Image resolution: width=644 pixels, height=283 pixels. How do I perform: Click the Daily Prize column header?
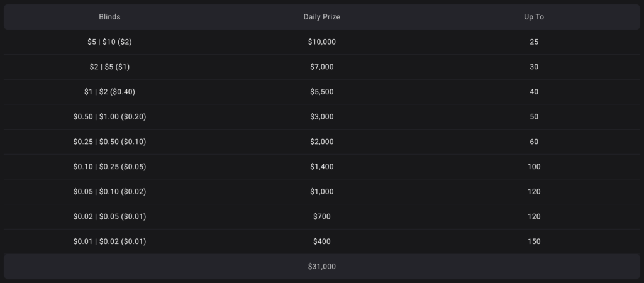pyautogui.click(x=321, y=17)
